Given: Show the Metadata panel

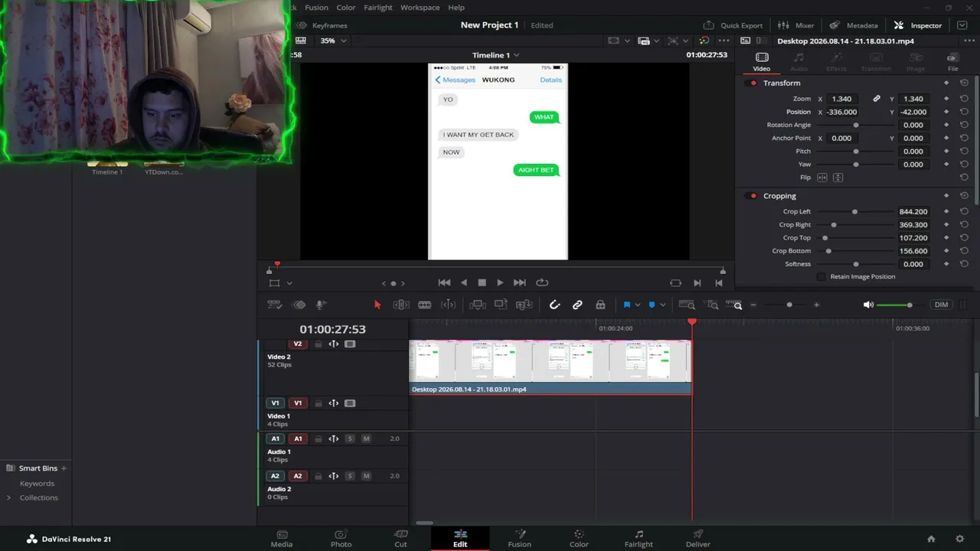Looking at the screenshot, I should 854,25.
